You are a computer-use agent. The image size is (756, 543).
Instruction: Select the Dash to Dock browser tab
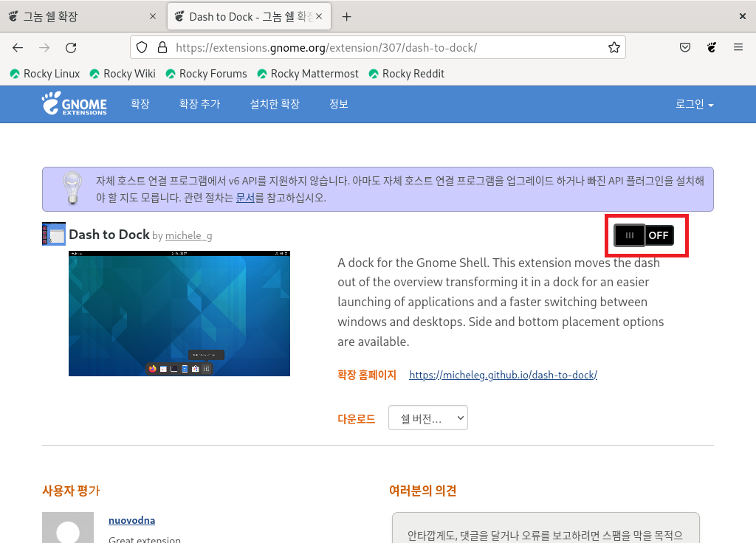coord(249,17)
